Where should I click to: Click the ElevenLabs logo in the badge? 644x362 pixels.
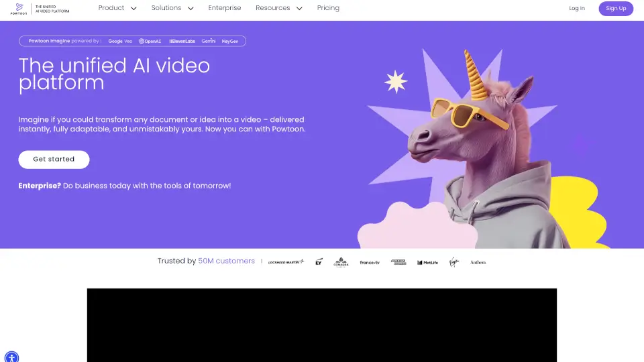182,41
